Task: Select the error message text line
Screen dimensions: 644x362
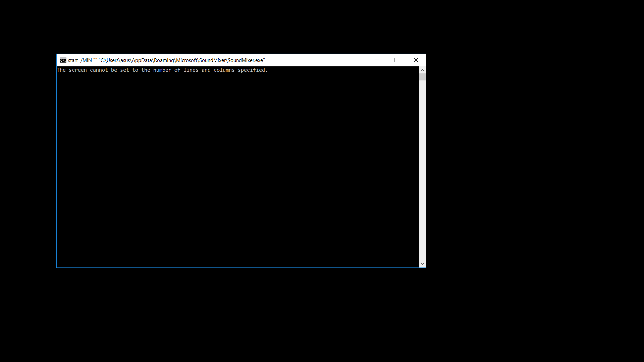Action: click(162, 70)
